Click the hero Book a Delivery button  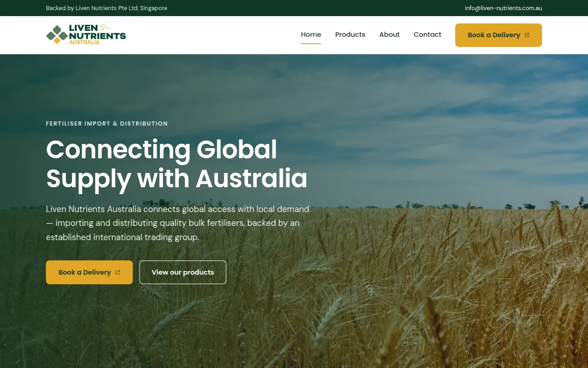[x=89, y=272]
